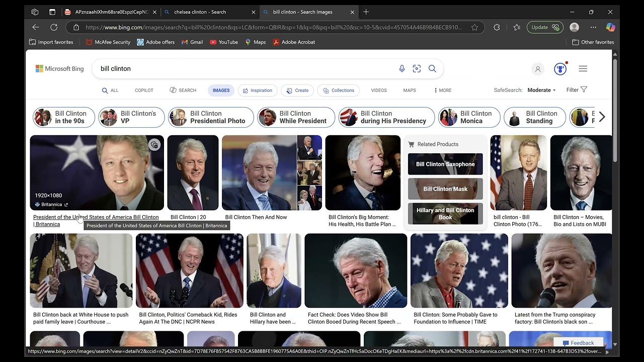Open Import favorites bookmark
The image size is (644, 362).
pos(51,42)
